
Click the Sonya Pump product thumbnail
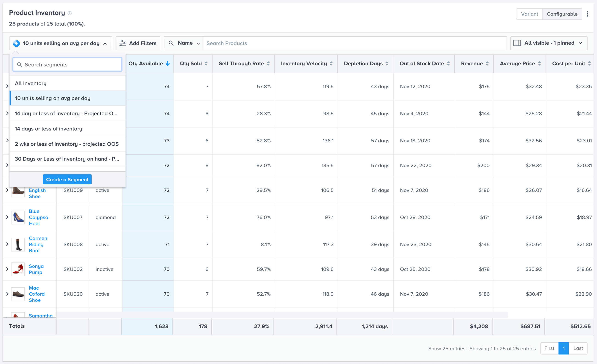tap(18, 269)
